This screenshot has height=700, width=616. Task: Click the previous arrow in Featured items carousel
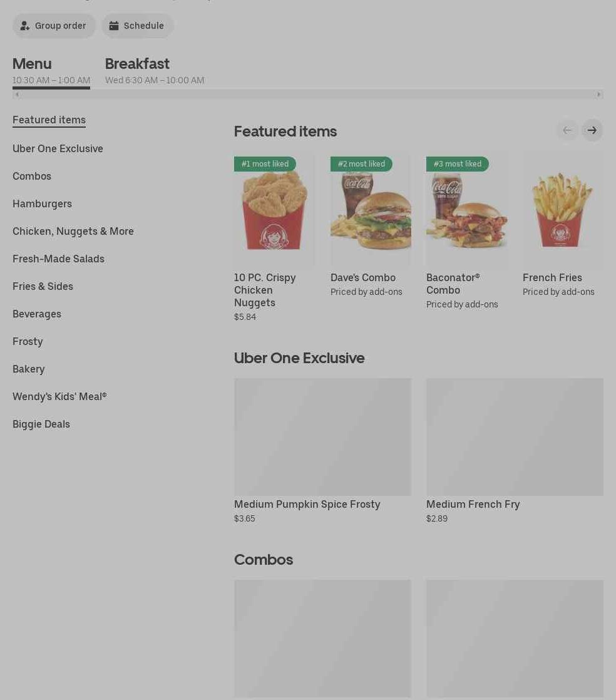click(567, 130)
